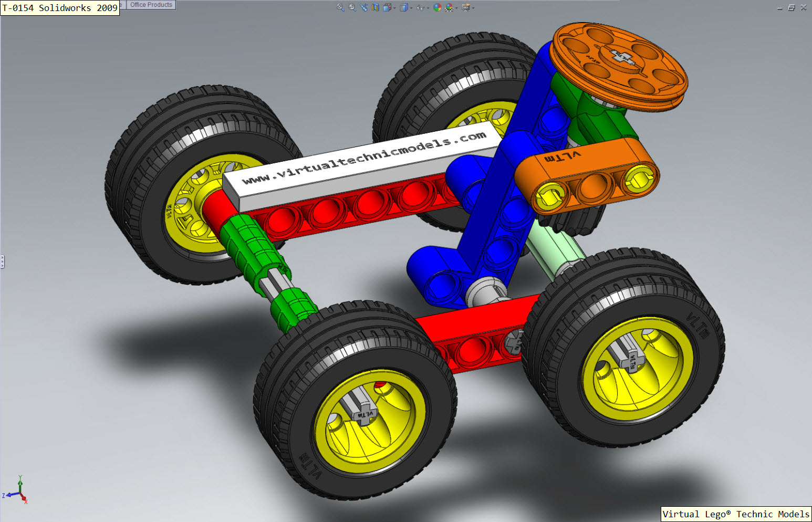Open the Hide/Show Items dropdown arrow
This screenshot has width=812, height=522.
tap(428, 8)
